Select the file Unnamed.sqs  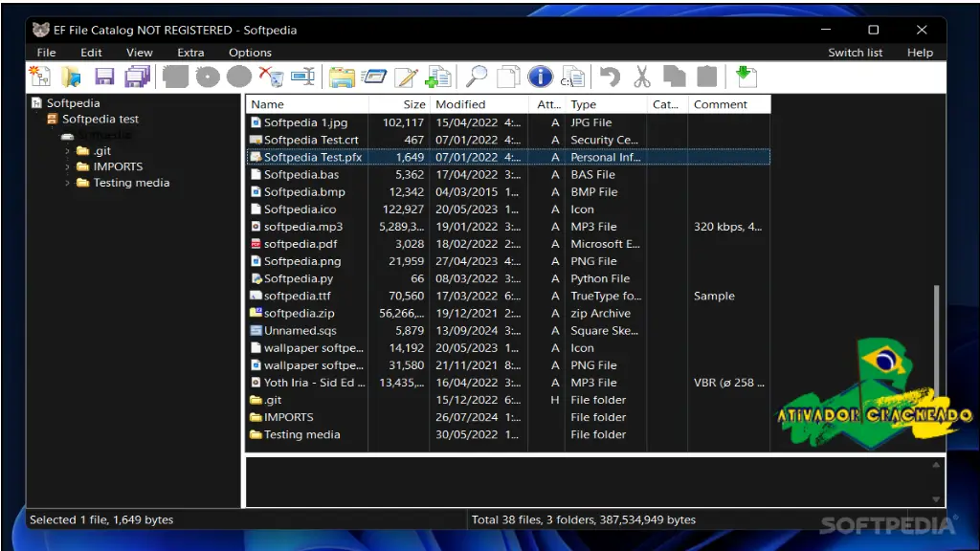coord(300,330)
